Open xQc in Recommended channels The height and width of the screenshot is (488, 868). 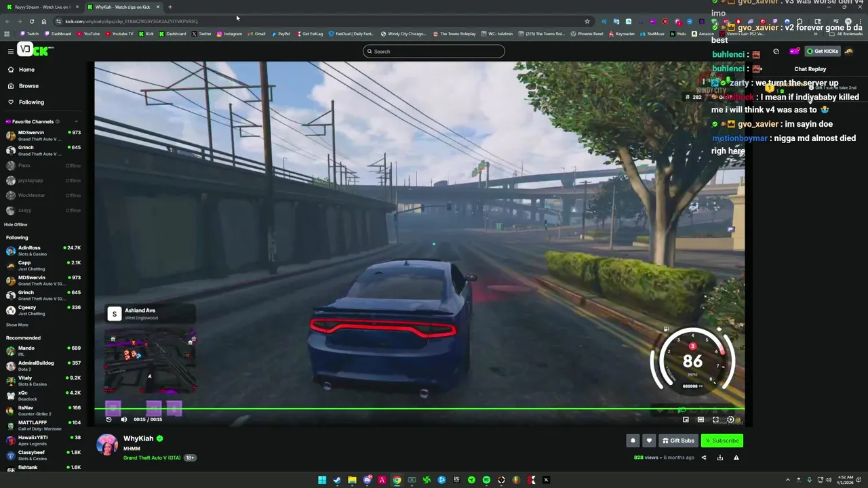pos(43,395)
